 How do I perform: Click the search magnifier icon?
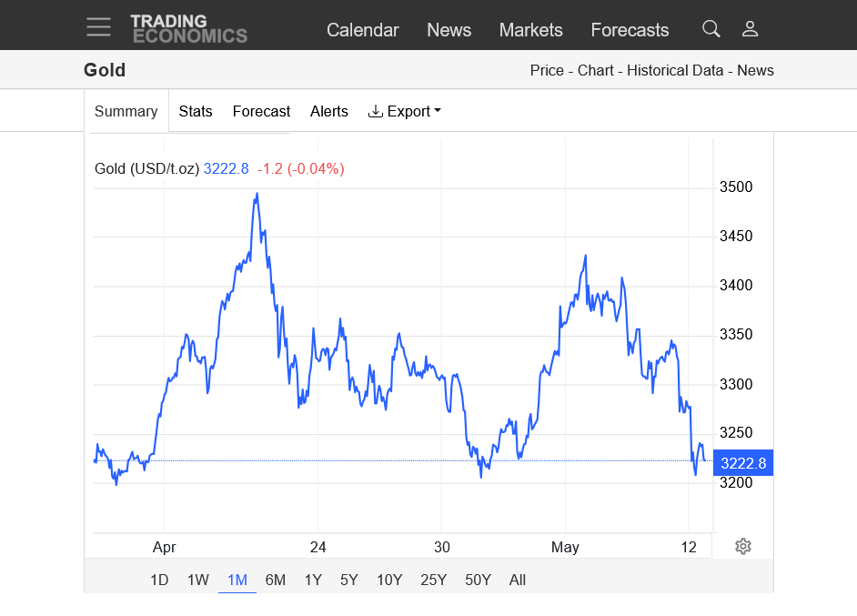711,29
